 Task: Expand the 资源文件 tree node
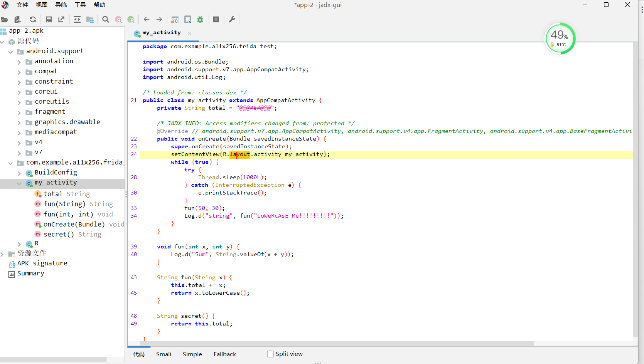[x=3, y=254]
